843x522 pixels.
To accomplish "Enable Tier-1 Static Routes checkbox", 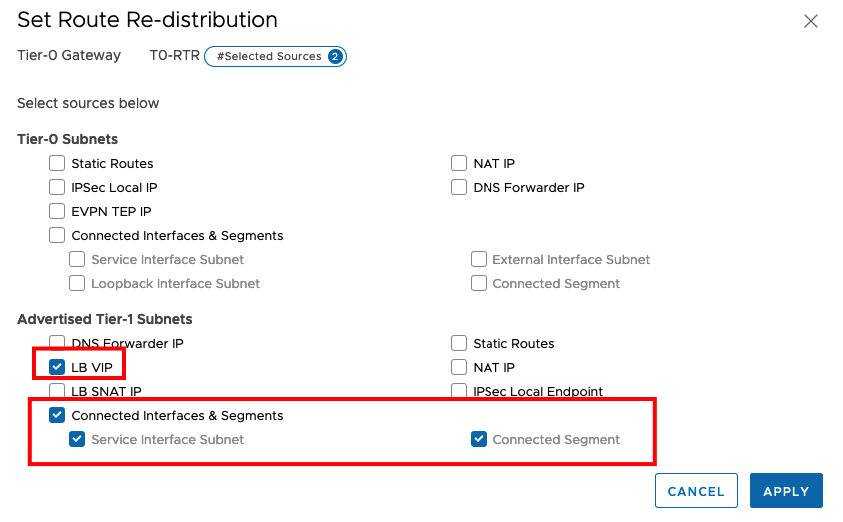I will tap(459, 343).
